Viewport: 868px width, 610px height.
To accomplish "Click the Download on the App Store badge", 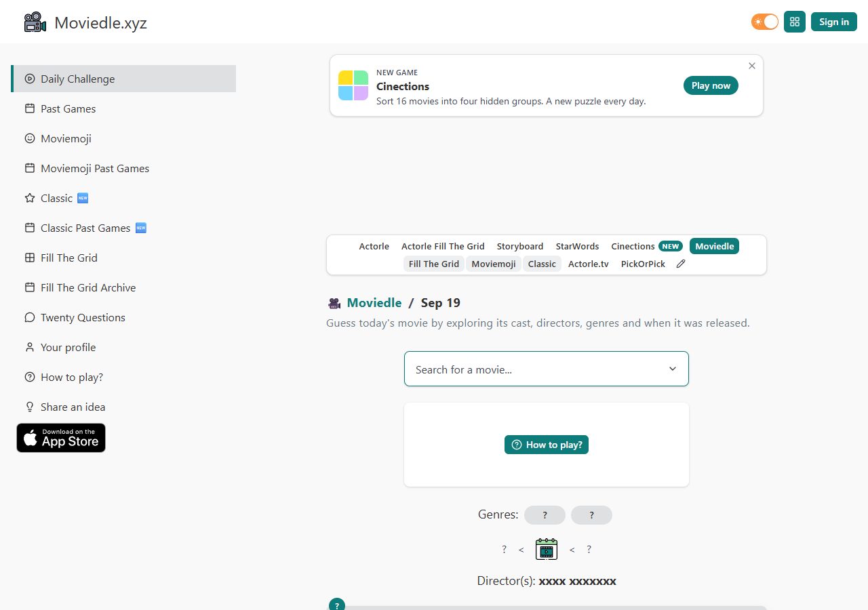I will (x=61, y=438).
